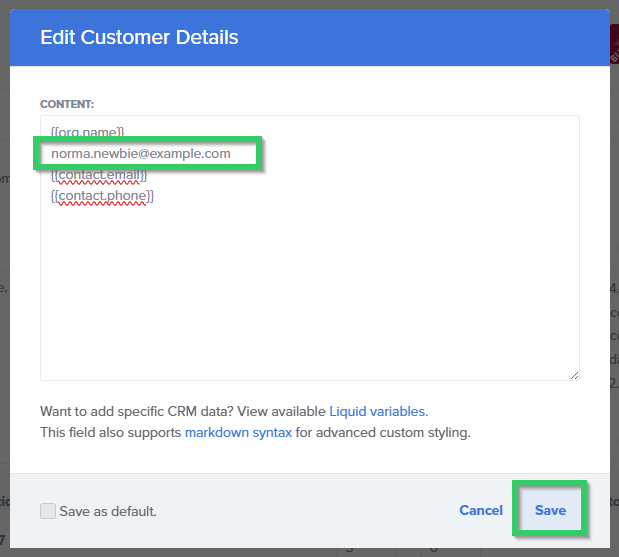Enable the Save as default checkbox
The width and height of the screenshot is (619, 557).
[48, 511]
